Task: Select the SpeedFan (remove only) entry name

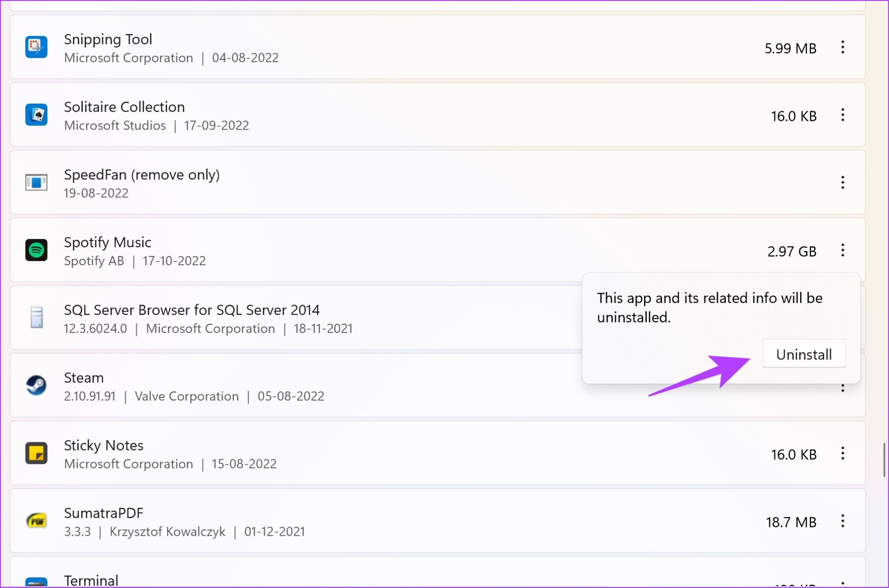Action: click(x=142, y=175)
